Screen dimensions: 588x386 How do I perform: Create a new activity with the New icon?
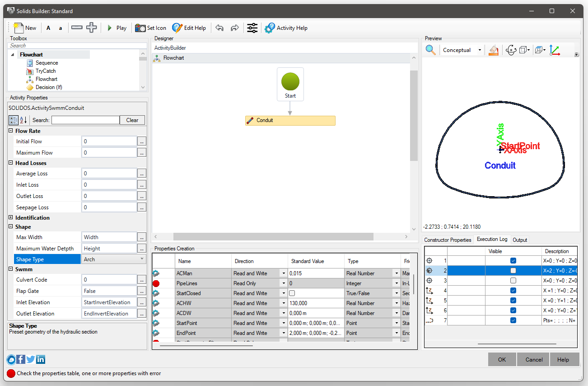25,28
